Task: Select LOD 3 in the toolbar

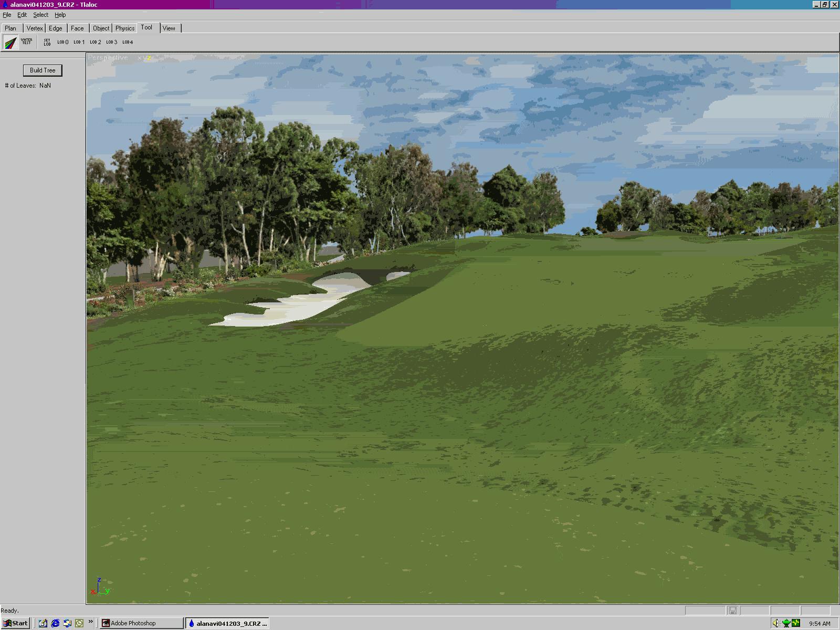Action: (x=111, y=42)
